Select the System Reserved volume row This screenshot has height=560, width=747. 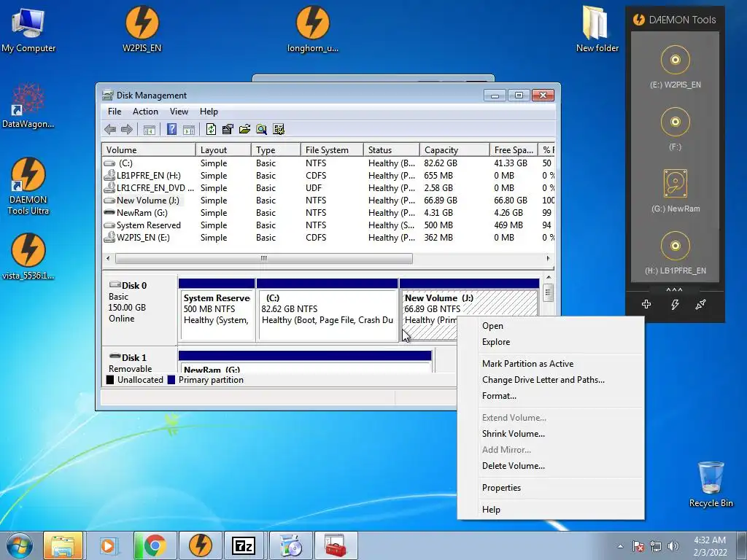click(329, 225)
